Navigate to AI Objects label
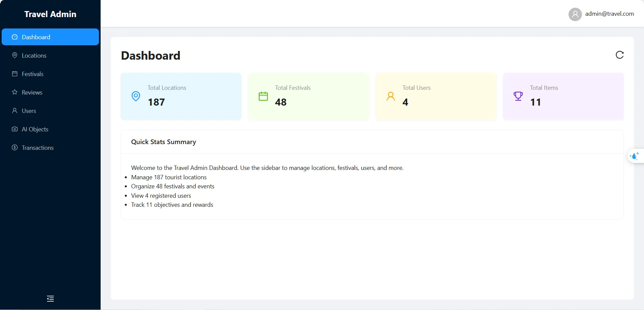The width and height of the screenshot is (644, 310). (x=35, y=129)
